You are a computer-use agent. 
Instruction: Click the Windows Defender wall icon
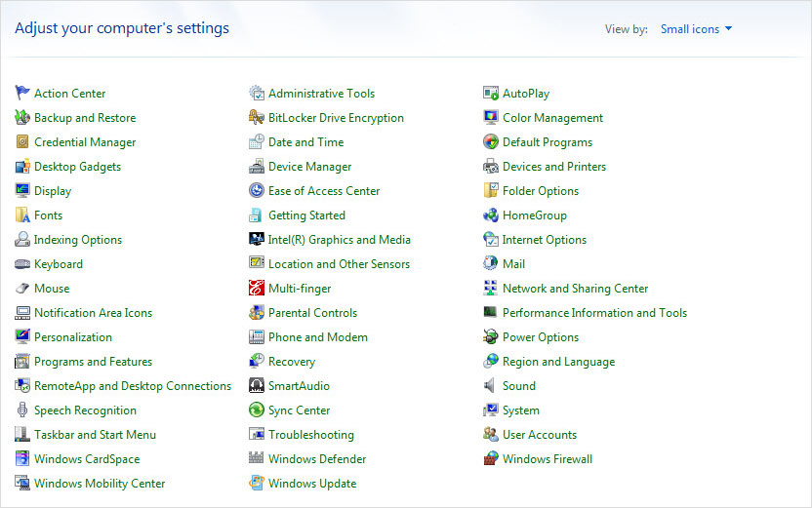coord(257,457)
